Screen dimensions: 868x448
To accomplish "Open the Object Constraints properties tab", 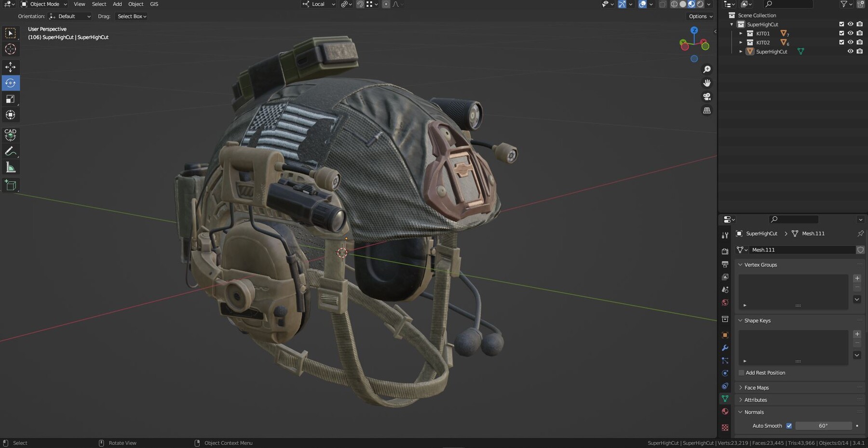I will [x=725, y=386].
